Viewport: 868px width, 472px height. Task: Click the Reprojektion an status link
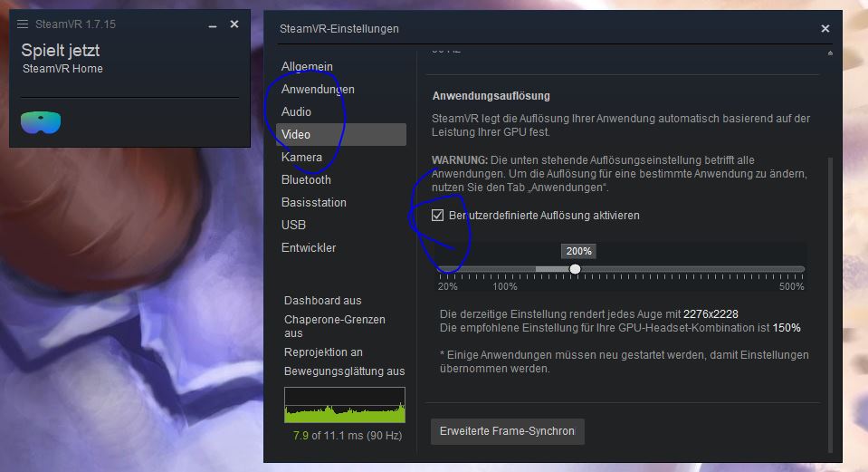coord(323,352)
